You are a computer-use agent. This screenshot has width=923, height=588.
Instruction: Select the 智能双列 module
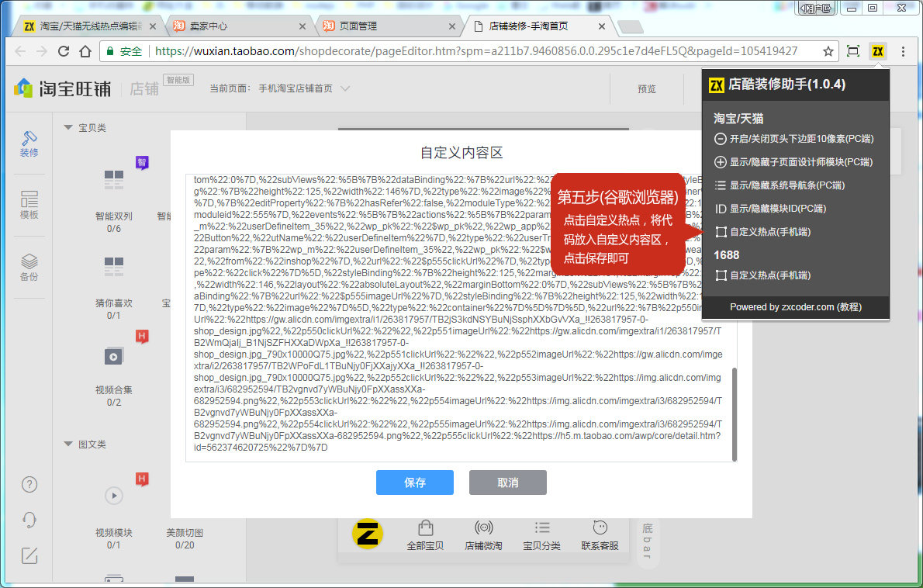point(113,200)
